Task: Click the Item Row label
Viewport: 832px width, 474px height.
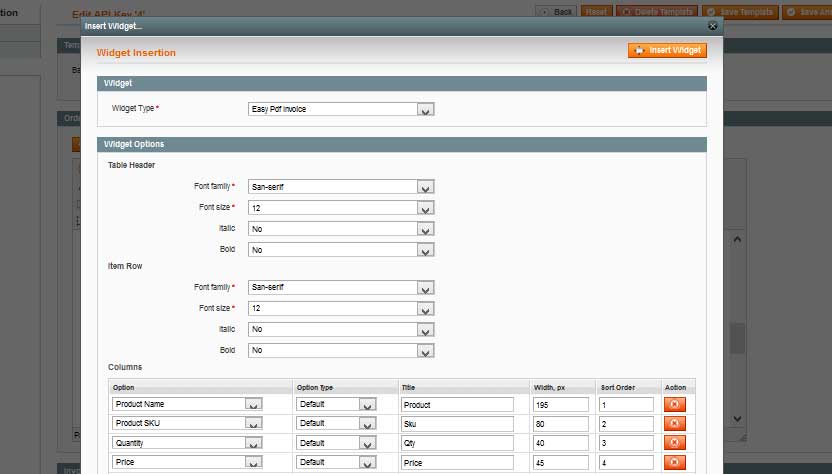Action: click(125, 266)
